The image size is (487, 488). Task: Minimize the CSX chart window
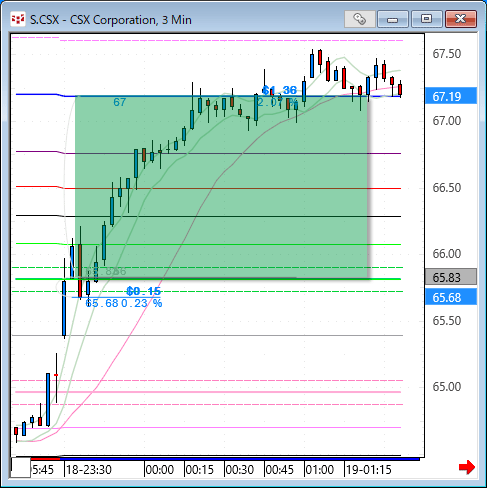(x=393, y=19)
